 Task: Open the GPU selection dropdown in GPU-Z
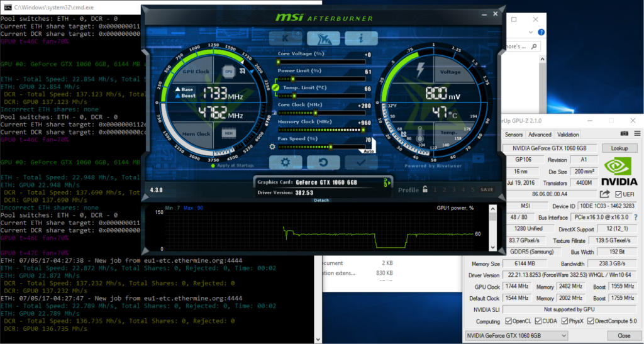point(516,335)
